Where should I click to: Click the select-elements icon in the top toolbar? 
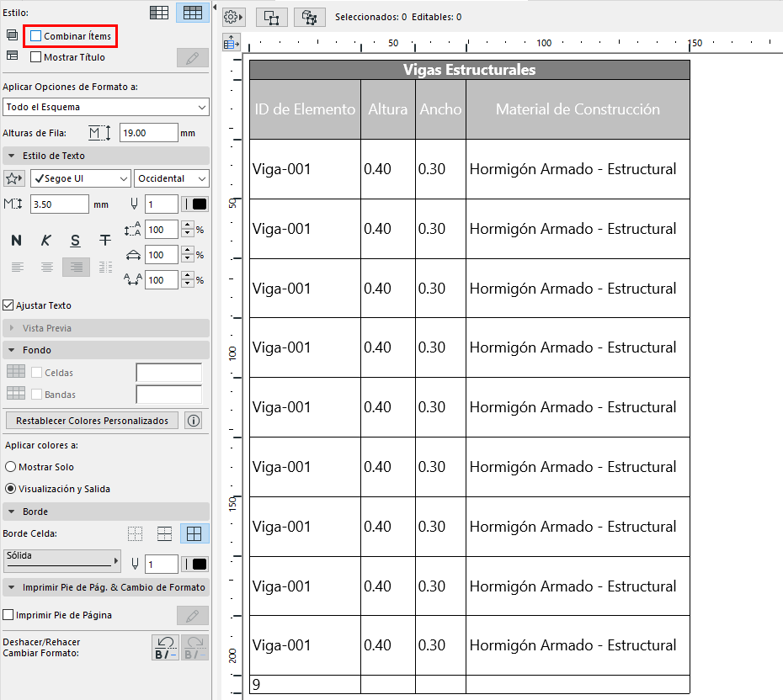coord(272,18)
